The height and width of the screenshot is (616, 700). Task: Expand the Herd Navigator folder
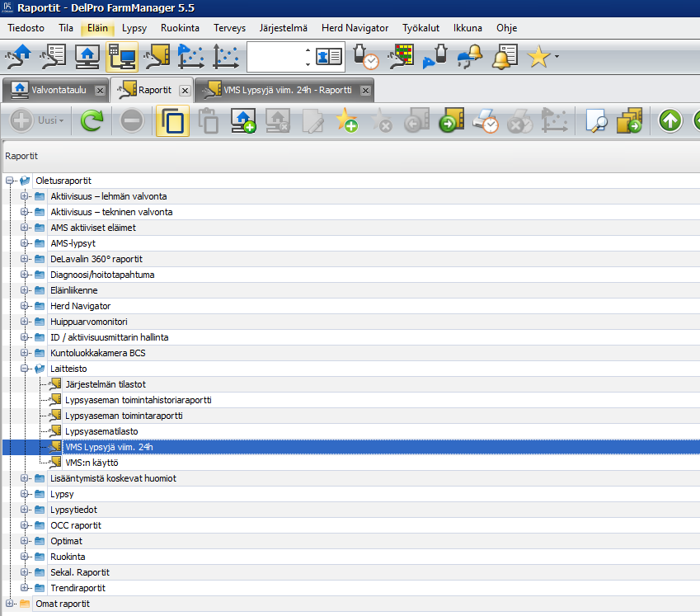[x=24, y=306]
